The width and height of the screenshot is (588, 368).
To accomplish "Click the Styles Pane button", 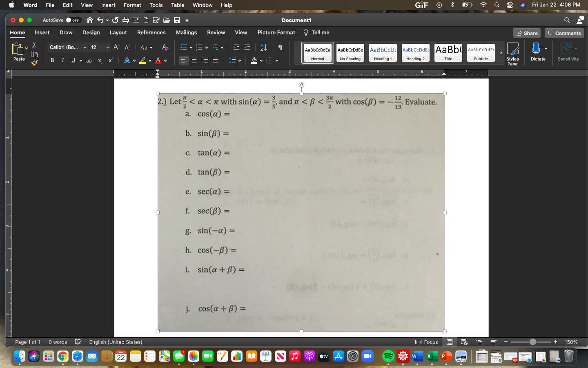I will coord(512,53).
